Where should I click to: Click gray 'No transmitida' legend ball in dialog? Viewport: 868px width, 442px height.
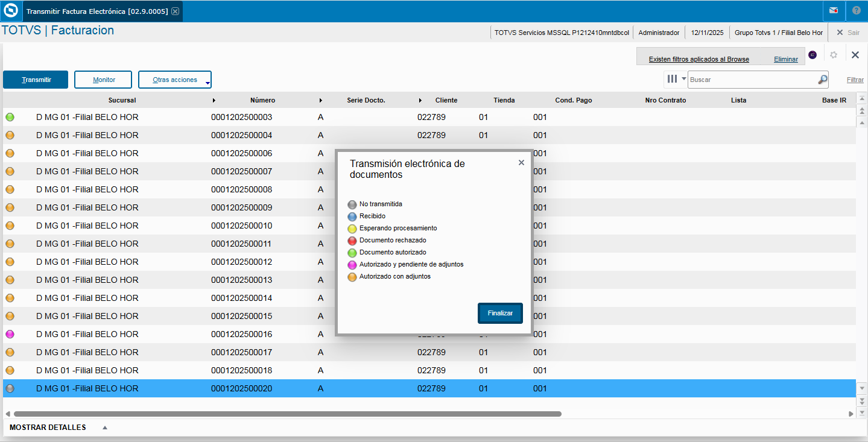[x=352, y=204]
